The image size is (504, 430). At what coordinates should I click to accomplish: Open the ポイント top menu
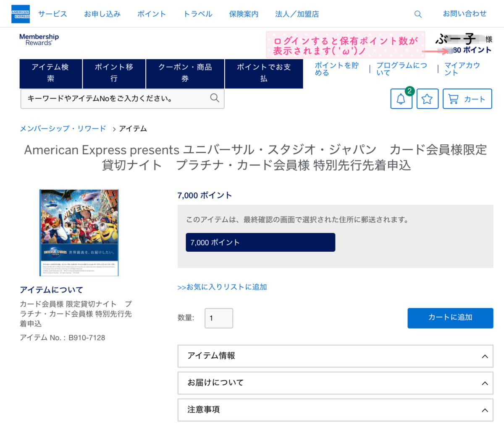(152, 14)
